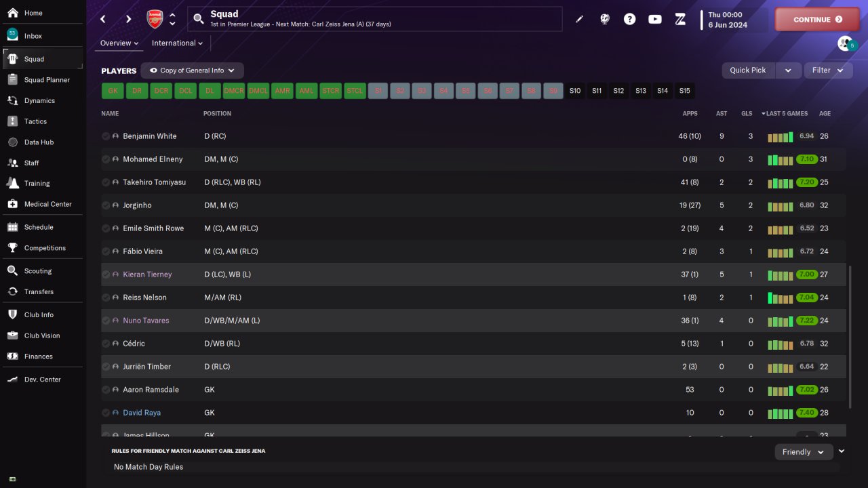This screenshot has width=868, height=488.
Task: Select the S1 substitute slot
Action: click(x=378, y=91)
